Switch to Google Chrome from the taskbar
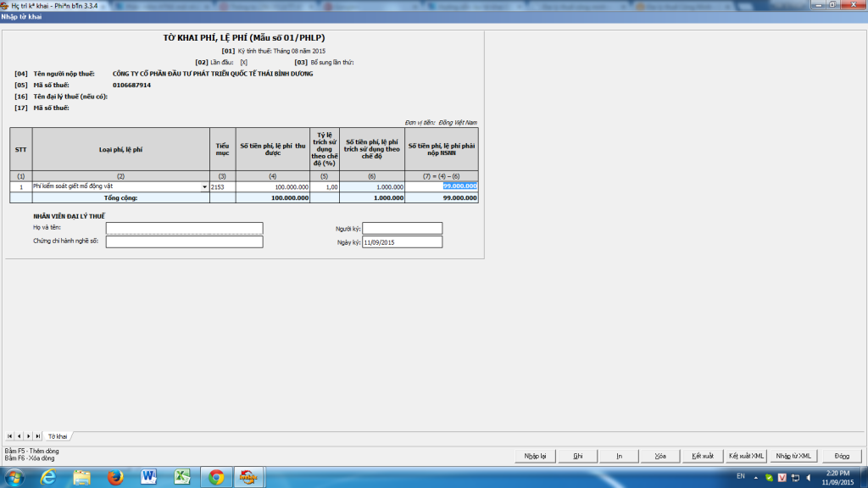 click(x=216, y=477)
